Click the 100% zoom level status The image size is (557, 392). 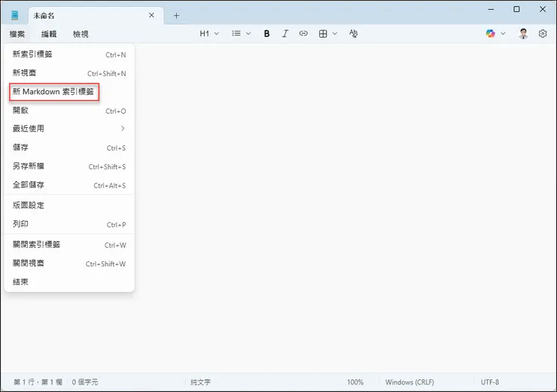(355, 382)
